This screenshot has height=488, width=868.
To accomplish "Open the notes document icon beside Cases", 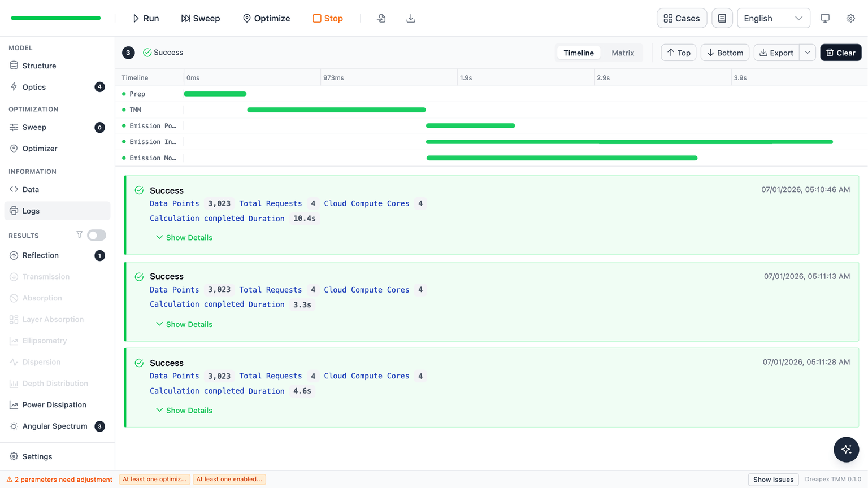I will point(722,18).
